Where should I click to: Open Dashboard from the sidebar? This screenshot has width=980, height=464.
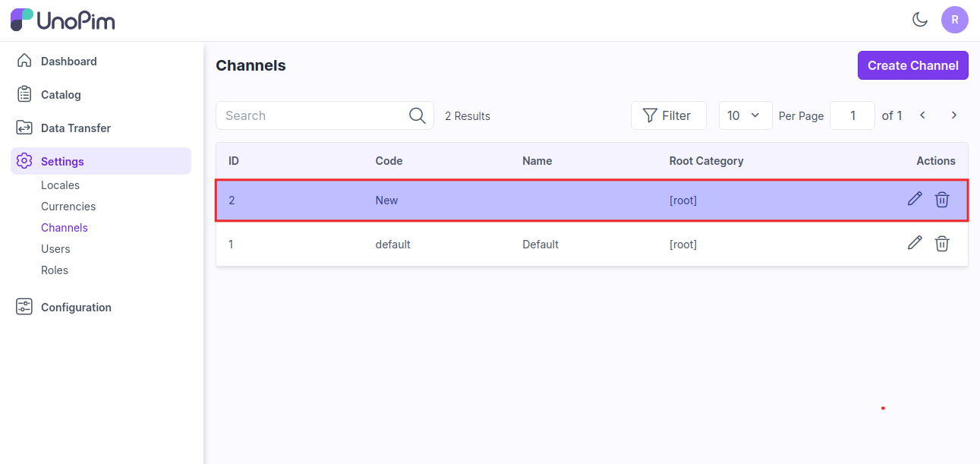(x=68, y=62)
